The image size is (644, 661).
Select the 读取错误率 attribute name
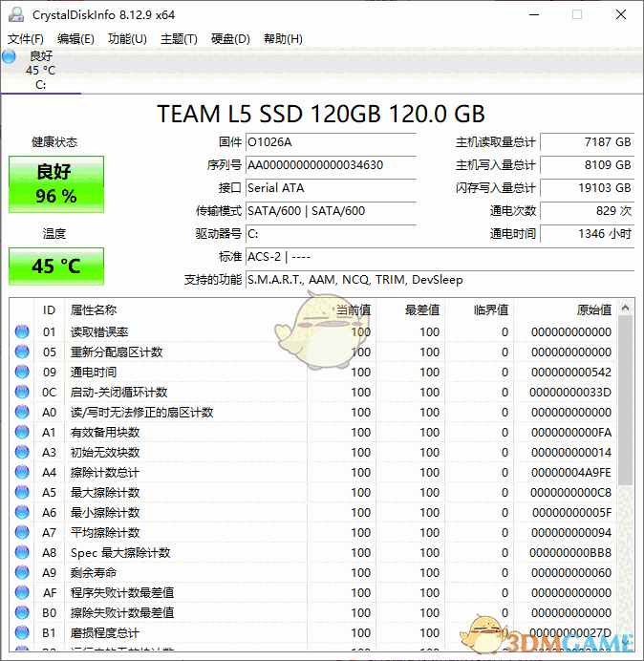(99, 332)
